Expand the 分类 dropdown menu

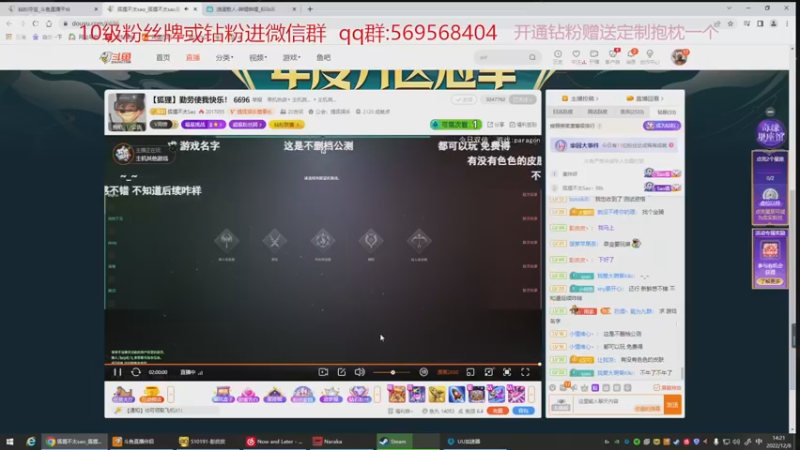[x=224, y=58]
